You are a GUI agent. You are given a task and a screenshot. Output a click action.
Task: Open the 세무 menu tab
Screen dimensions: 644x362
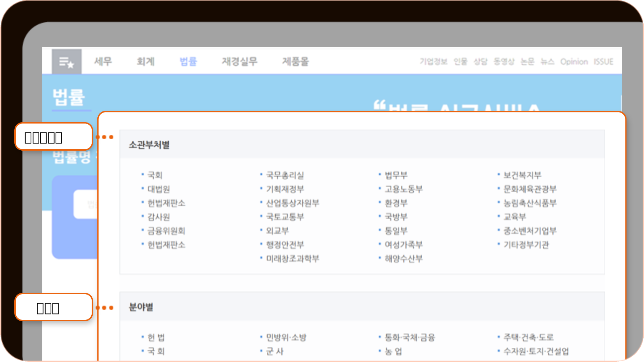103,61
